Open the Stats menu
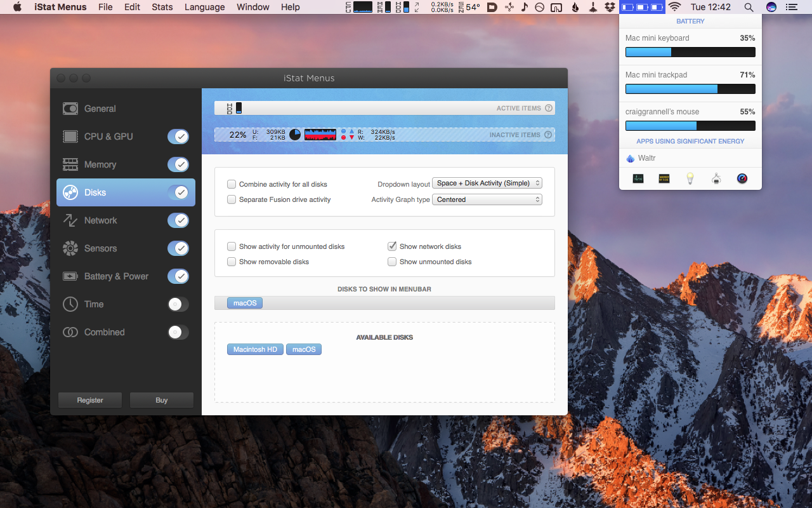 [162, 7]
